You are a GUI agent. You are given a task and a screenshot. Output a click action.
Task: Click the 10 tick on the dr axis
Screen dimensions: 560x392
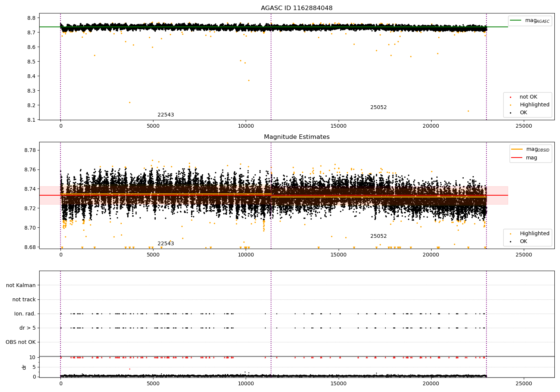[32, 358]
